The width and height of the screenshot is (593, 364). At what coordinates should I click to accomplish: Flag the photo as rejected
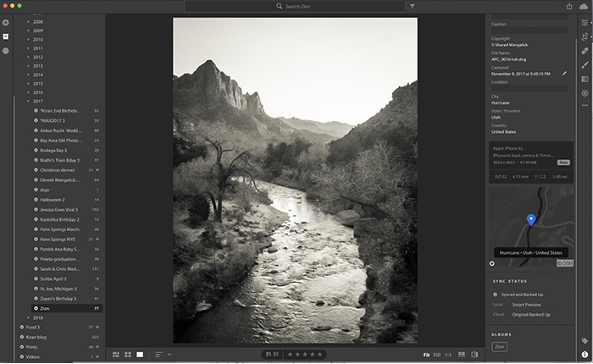(276, 355)
